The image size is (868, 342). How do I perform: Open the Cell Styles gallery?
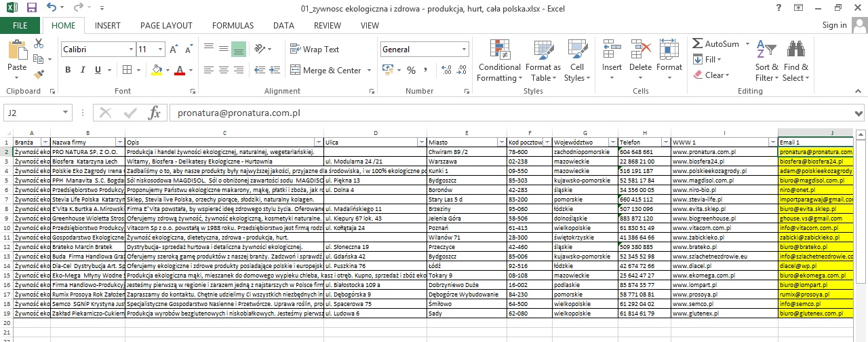point(577,62)
